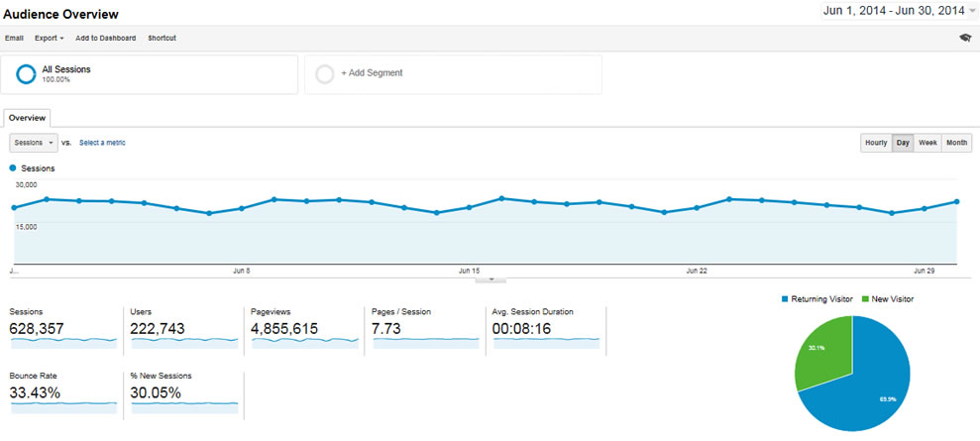The image size is (980, 441).
Task: Click the Returning Visitor blue legend square
Action: tap(785, 299)
